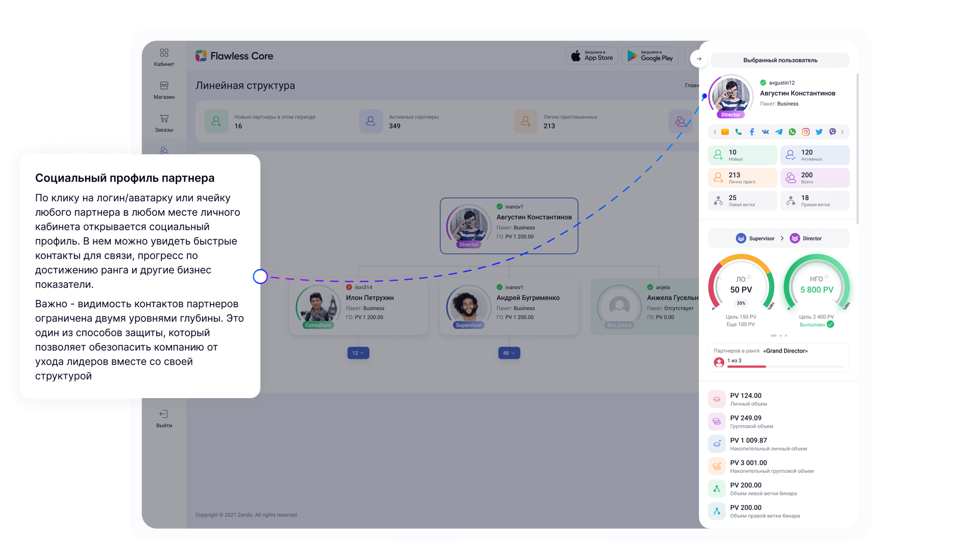Call partner via green phone icon
The height and width of the screenshot is (548, 980).
click(x=738, y=132)
